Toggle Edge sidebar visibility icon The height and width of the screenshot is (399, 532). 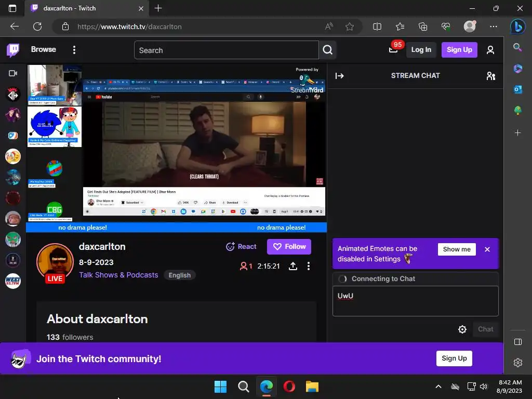[518, 342]
